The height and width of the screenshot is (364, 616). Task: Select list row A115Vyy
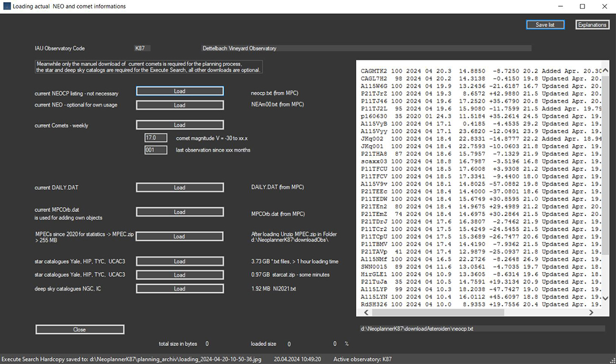(x=482, y=131)
